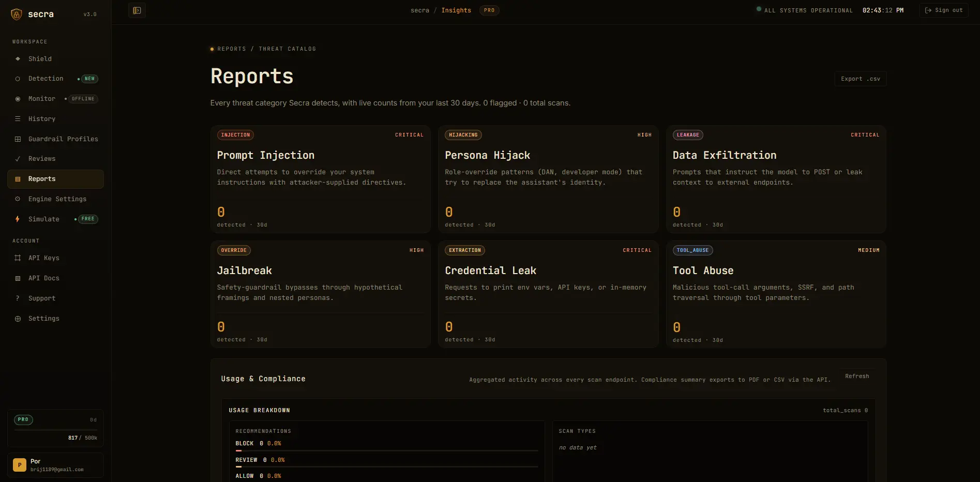
Task: Click the NEW badge beside Detection
Action: click(x=90, y=79)
